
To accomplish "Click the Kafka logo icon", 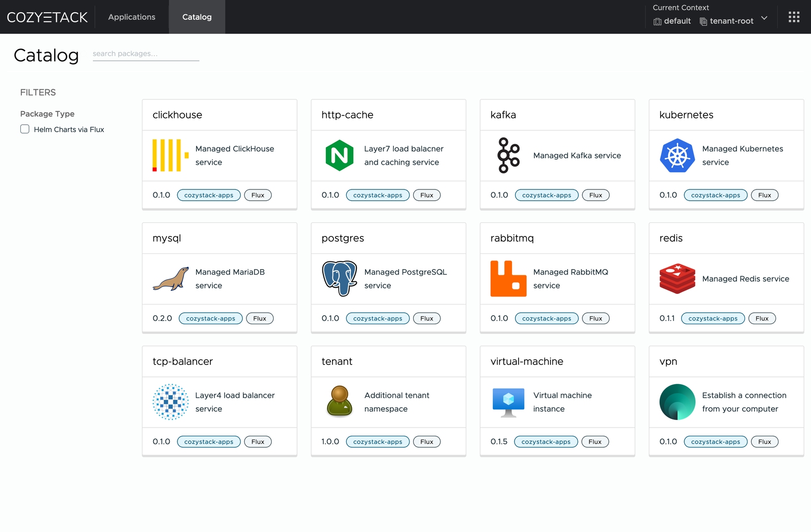I will pyautogui.click(x=508, y=156).
